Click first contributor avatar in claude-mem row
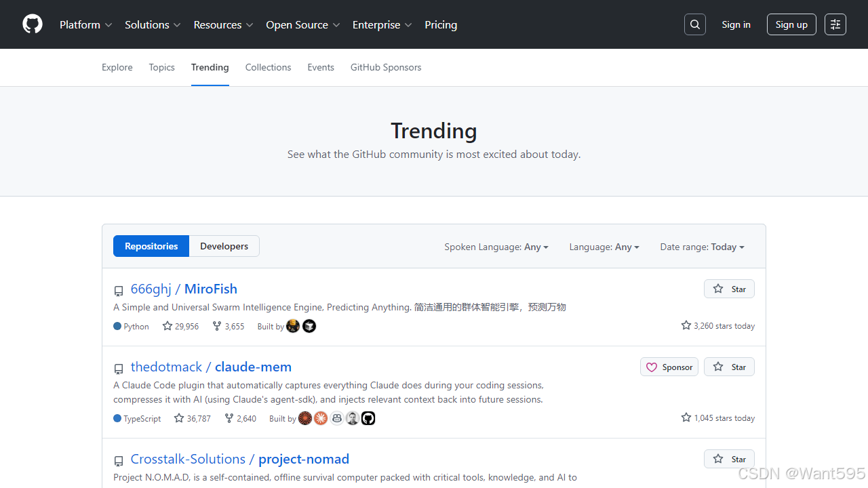Viewport: 868px width, 488px height. click(x=305, y=418)
